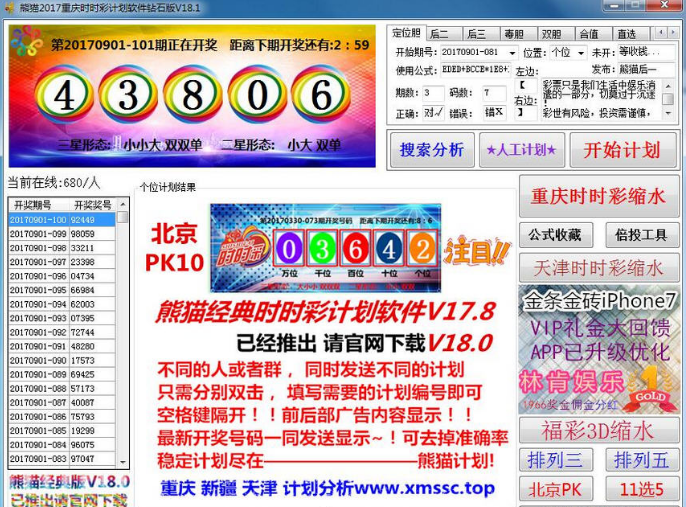The width and height of the screenshot is (686, 507).
Task: Open 重庆时时彩缩水 tool
Action: coord(599,196)
